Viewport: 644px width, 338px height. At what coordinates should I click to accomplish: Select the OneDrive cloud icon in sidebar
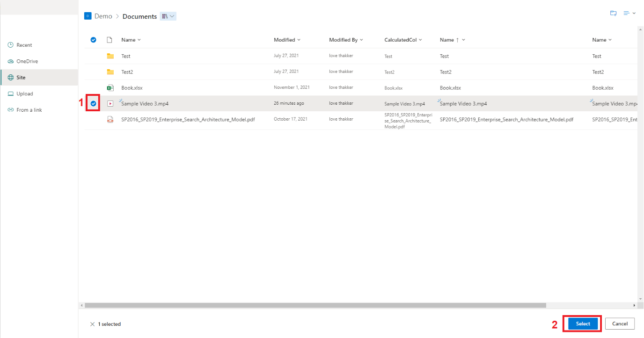pyautogui.click(x=10, y=61)
